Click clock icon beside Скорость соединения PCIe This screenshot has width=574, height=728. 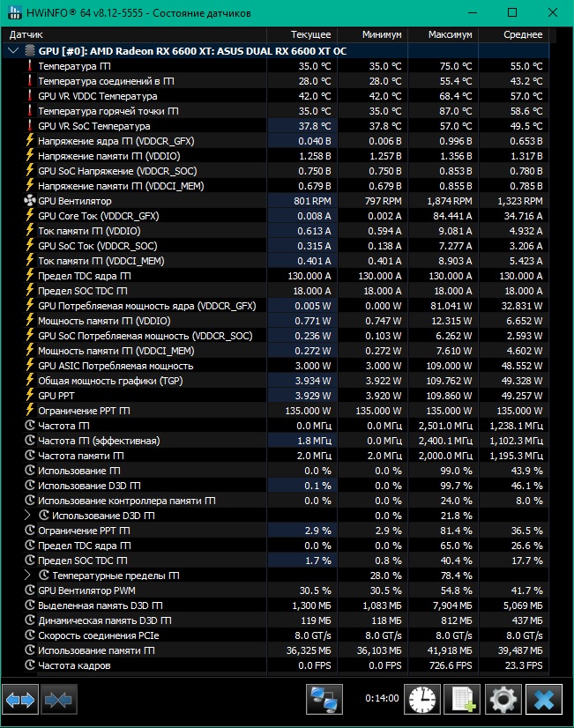30,635
